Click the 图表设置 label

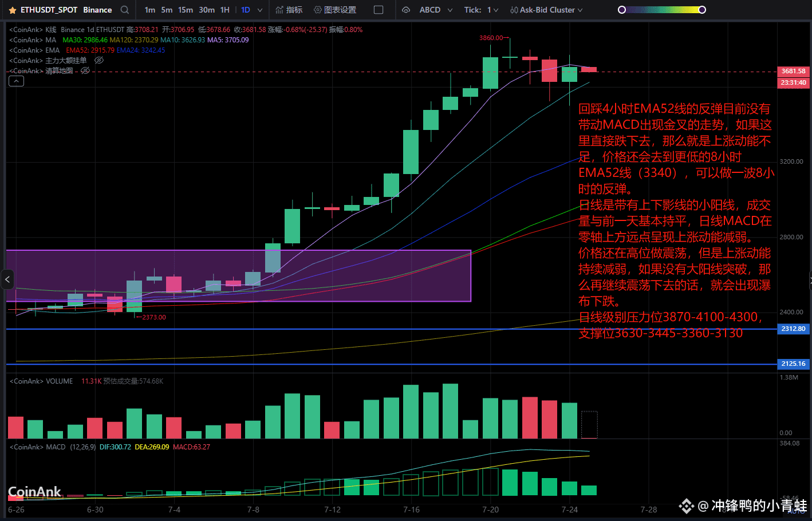tap(340, 10)
